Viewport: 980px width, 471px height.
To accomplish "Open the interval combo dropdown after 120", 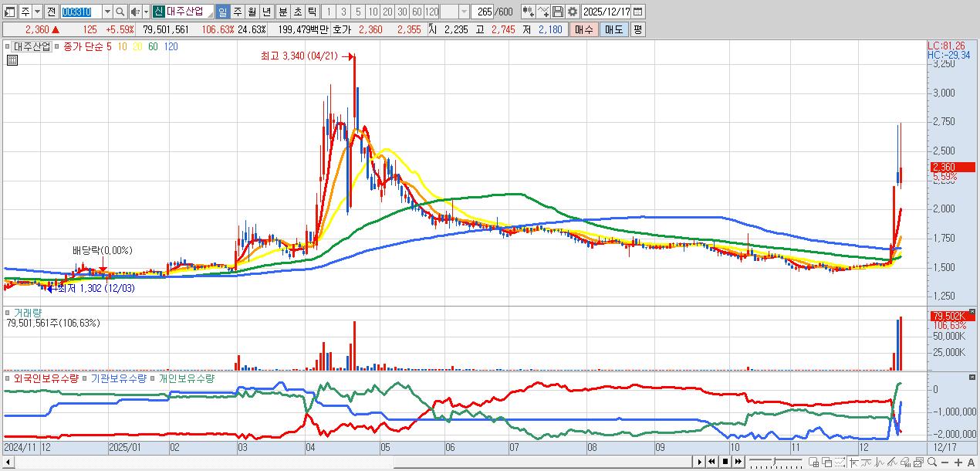I will click(463, 12).
